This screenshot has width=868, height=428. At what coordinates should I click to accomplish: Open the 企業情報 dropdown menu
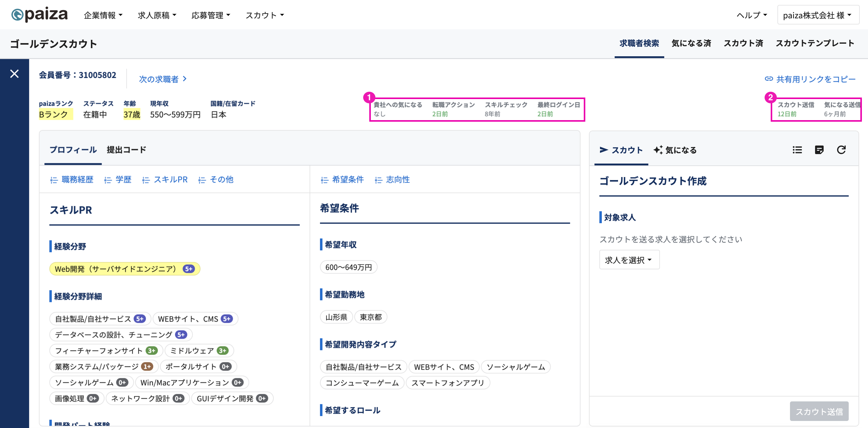pos(103,15)
